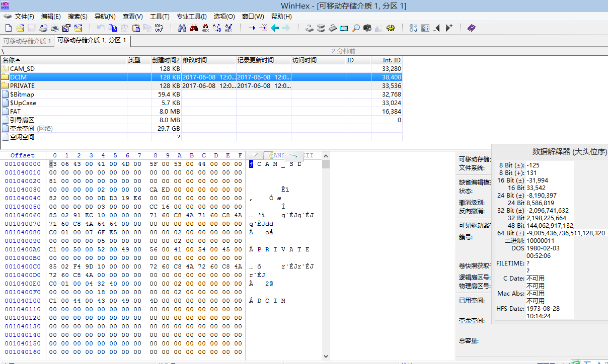Click the yellow gear options icon

391,28
